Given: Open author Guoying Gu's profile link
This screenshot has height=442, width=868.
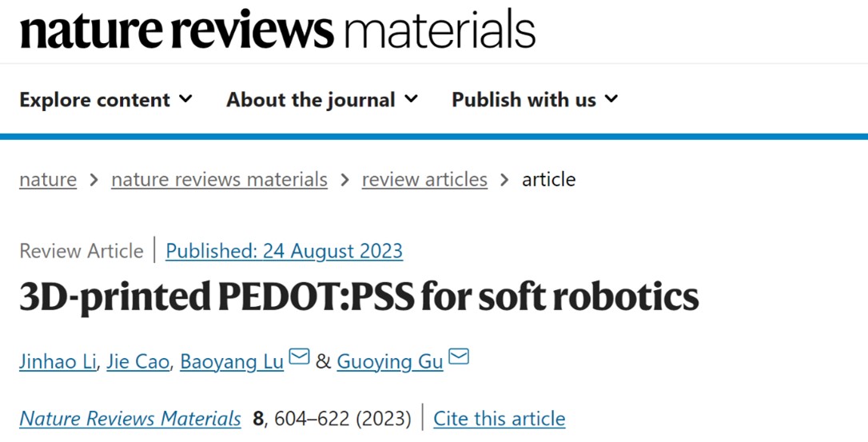Looking at the screenshot, I should [x=389, y=361].
